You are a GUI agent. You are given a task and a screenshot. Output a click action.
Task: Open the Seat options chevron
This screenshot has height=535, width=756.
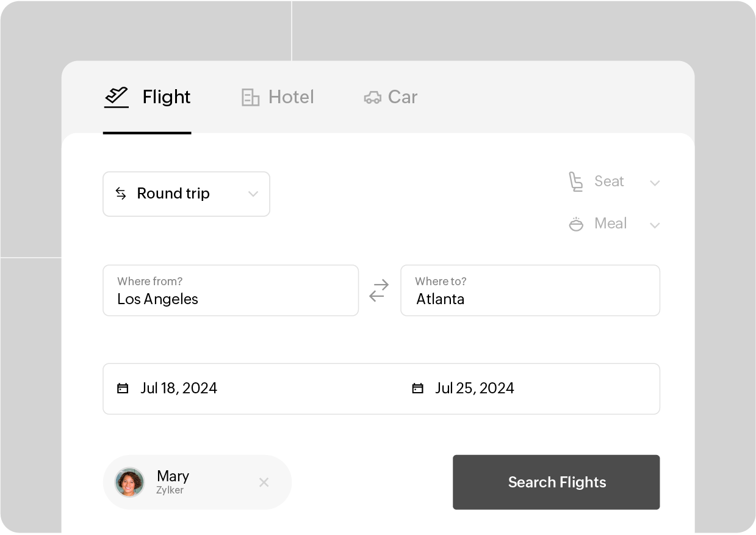(x=655, y=182)
